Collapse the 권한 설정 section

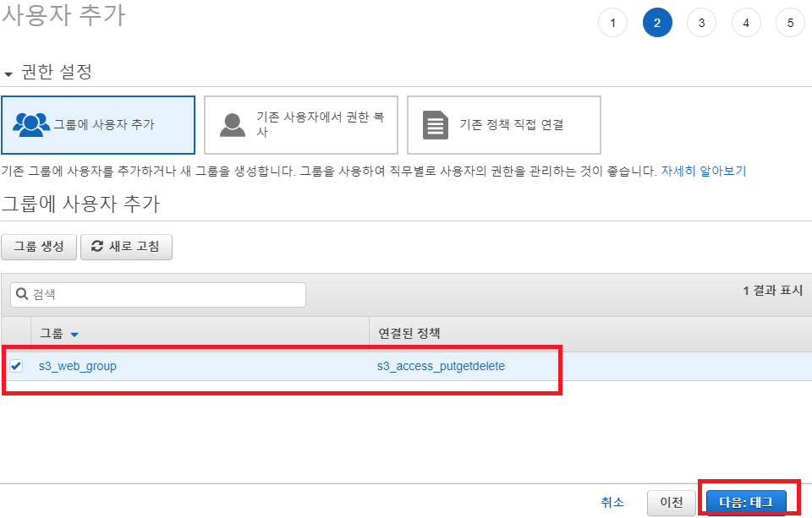(x=8, y=74)
